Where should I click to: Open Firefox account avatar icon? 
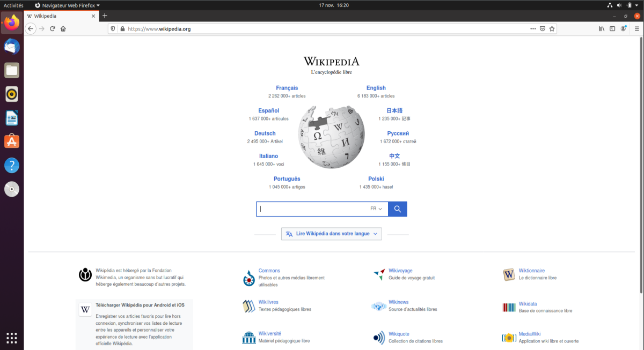pyautogui.click(x=623, y=29)
